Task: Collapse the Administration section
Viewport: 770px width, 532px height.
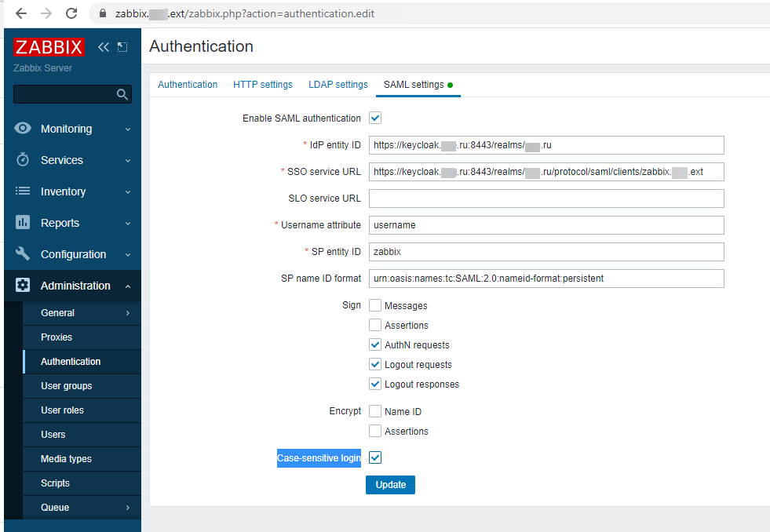Action: point(128,286)
